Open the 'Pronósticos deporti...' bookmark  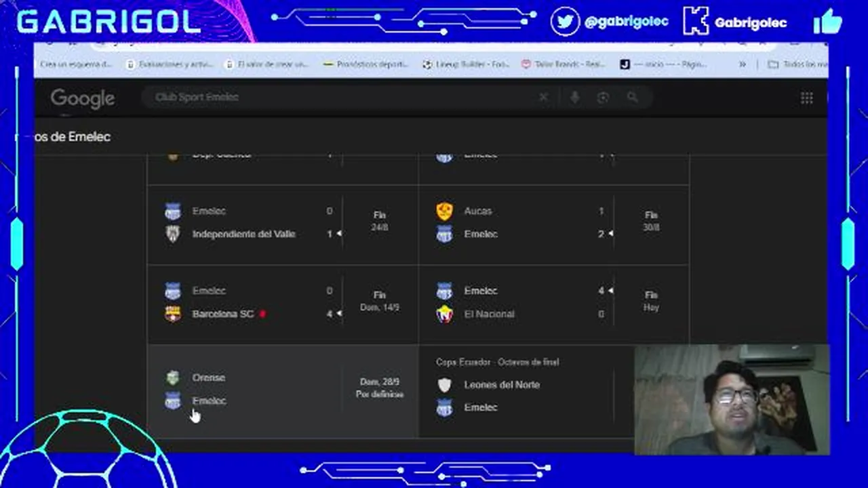click(x=366, y=64)
